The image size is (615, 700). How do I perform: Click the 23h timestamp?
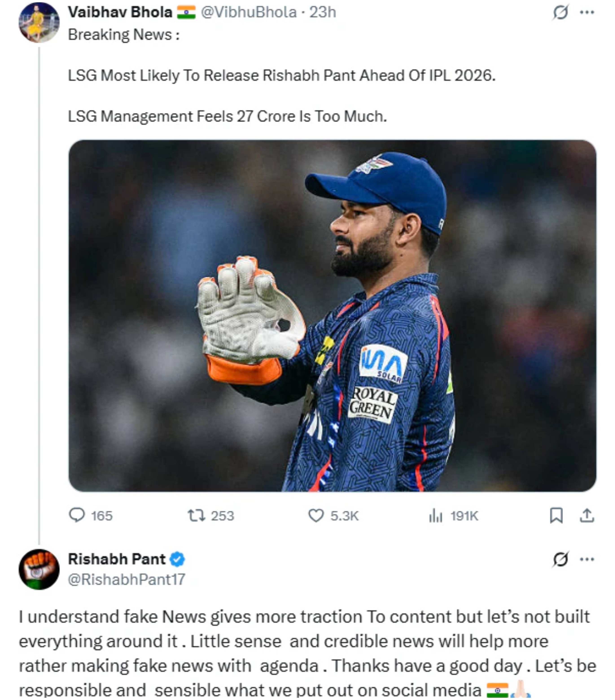(x=323, y=12)
